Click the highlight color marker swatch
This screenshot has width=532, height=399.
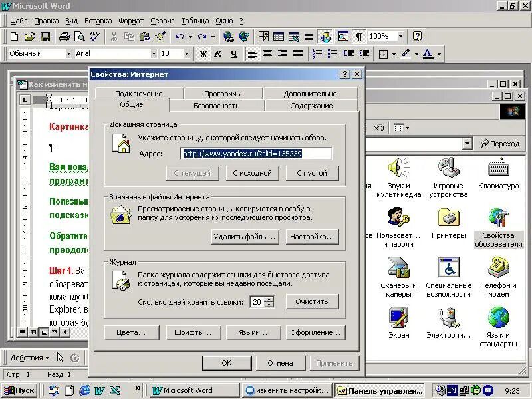tap(406, 54)
